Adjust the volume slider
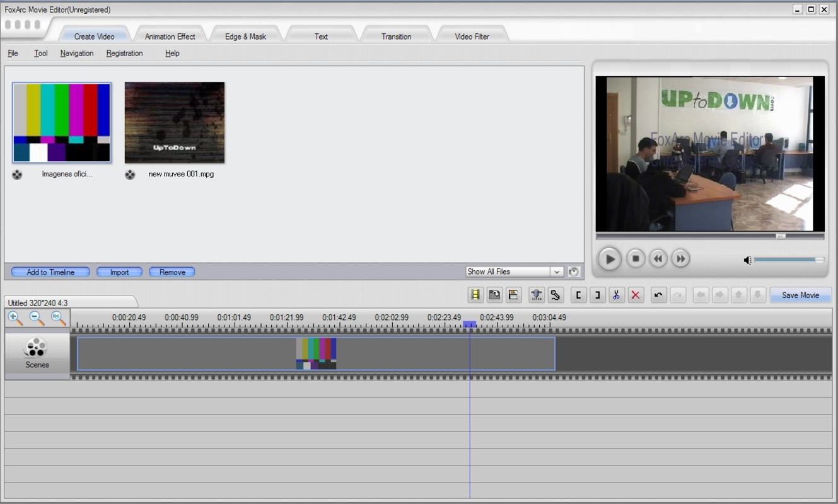 789,260
